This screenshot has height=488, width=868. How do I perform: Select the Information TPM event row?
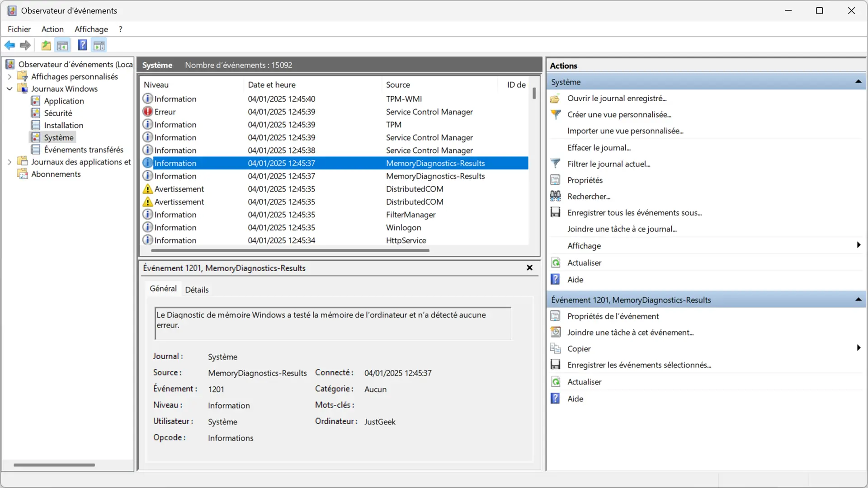(335, 124)
